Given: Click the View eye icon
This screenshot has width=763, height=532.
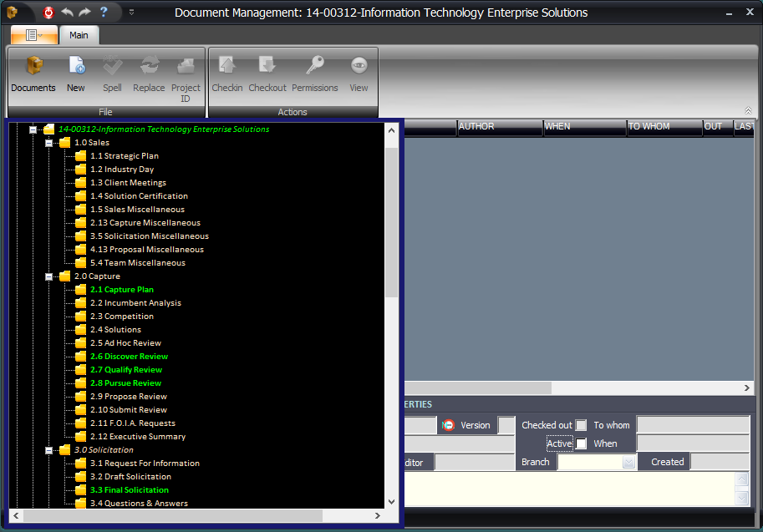Looking at the screenshot, I should [x=359, y=67].
